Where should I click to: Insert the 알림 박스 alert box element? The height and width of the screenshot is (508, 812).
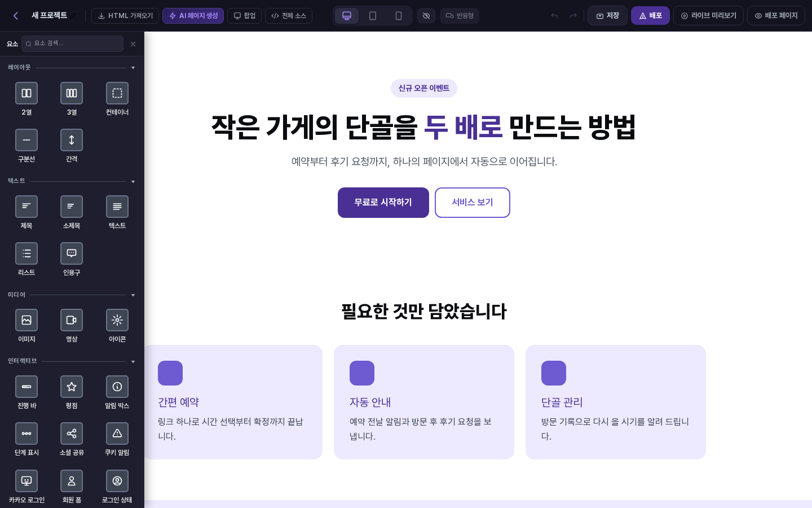tap(117, 392)
